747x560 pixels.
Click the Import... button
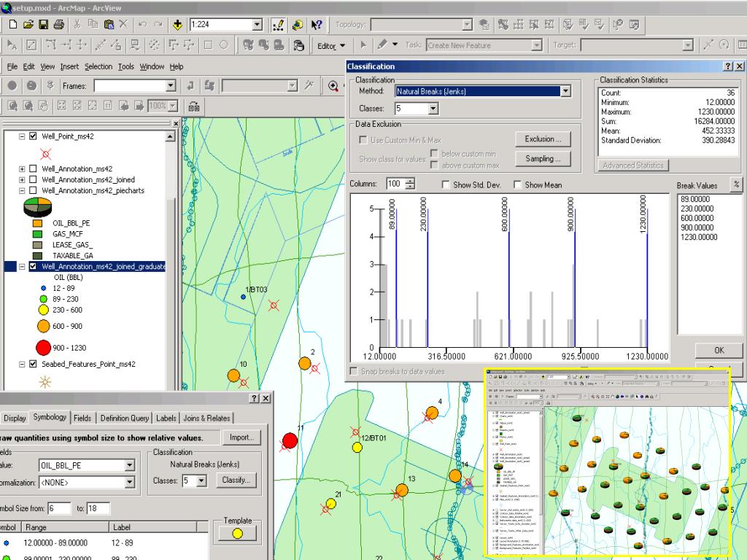point(241,437)
